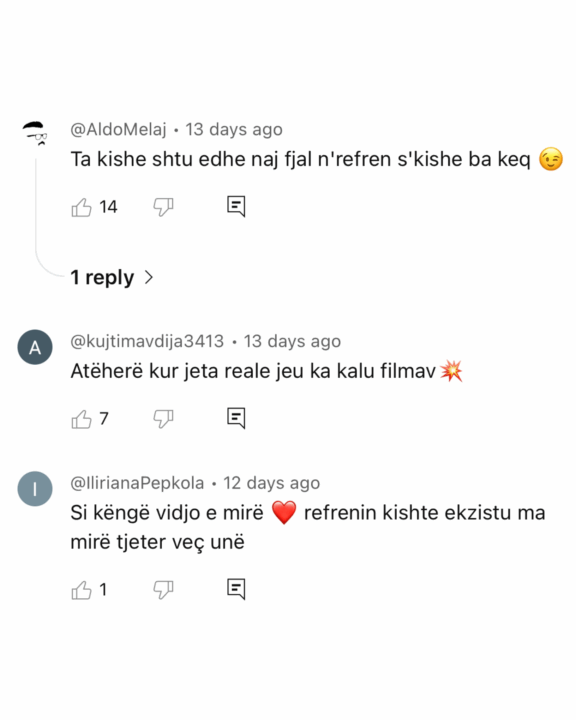Click the 13 days ago timestamp on AldoMelaj's comment

[234, 129]
